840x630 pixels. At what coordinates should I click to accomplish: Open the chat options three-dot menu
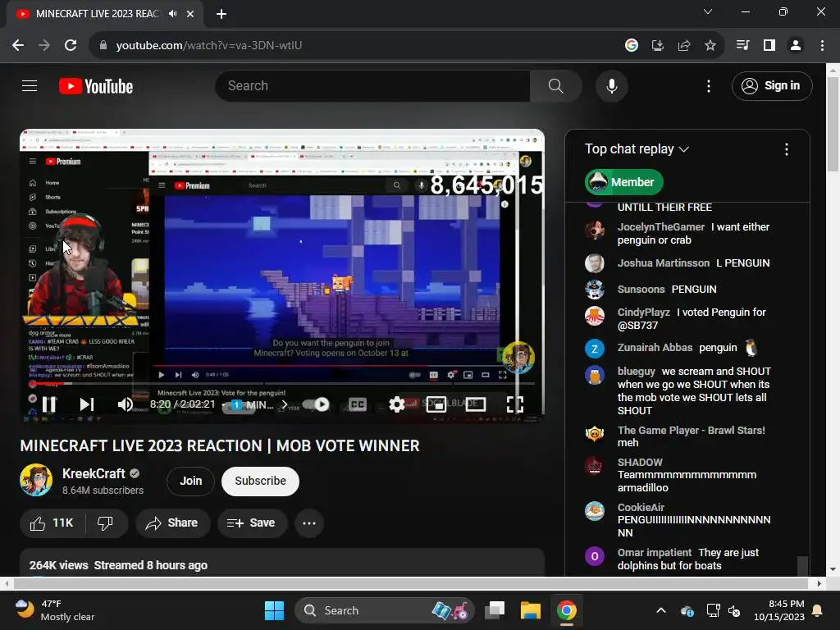pyautogui.click(x=787, y=149)
